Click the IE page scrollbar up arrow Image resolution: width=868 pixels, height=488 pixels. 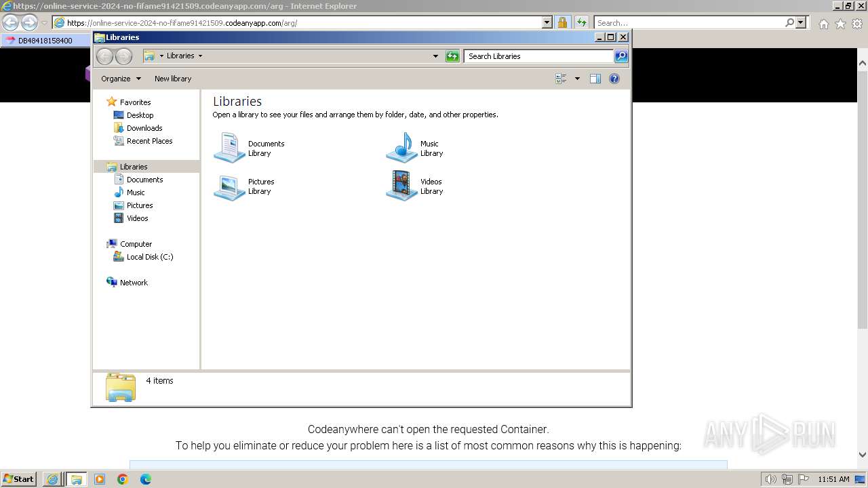(863, 63)
